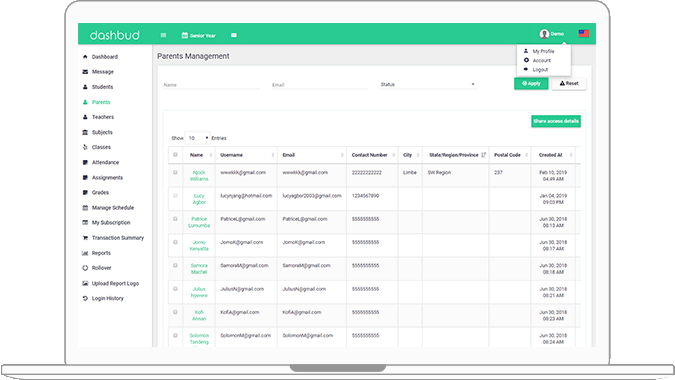
Task: Sort table by State/Region/Province column
Action: tap(455, 155)
